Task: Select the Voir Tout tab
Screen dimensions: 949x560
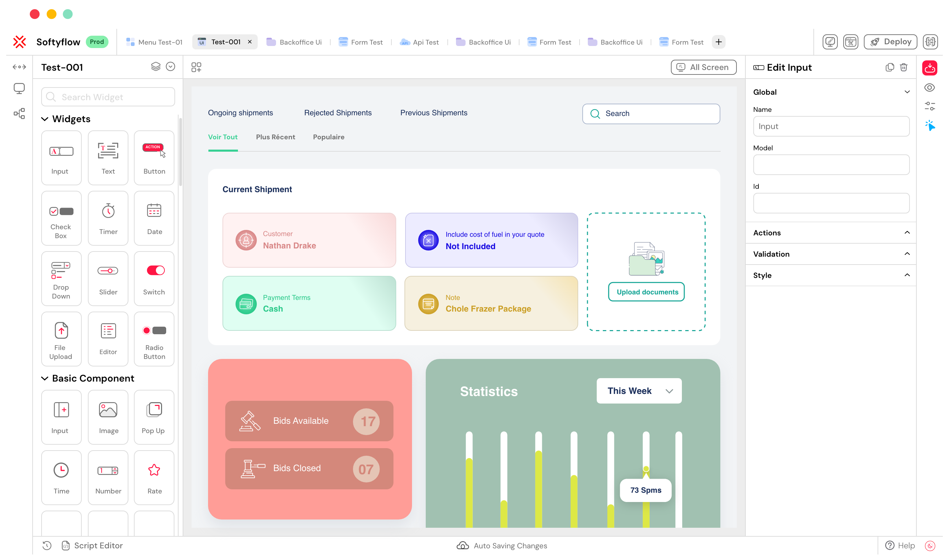Action: point(223,137)
